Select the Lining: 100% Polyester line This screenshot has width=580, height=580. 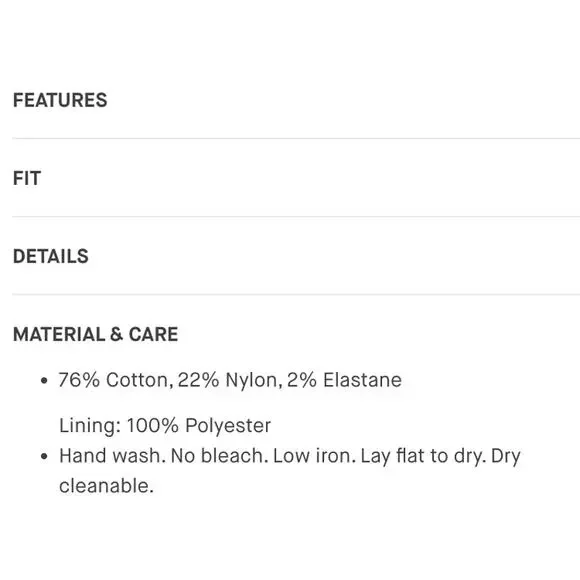click(165, 425)
